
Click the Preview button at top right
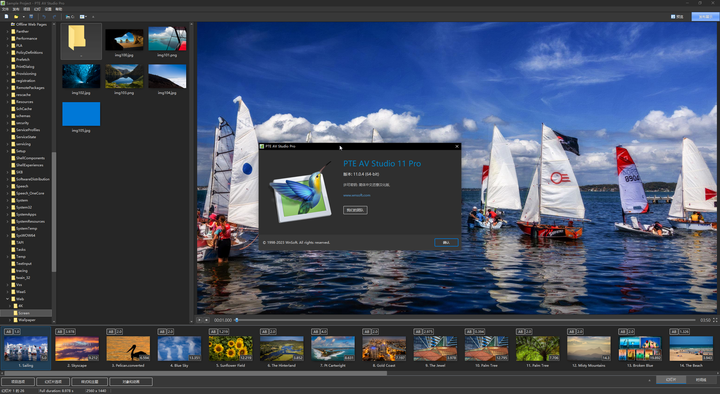click(677, 17)
